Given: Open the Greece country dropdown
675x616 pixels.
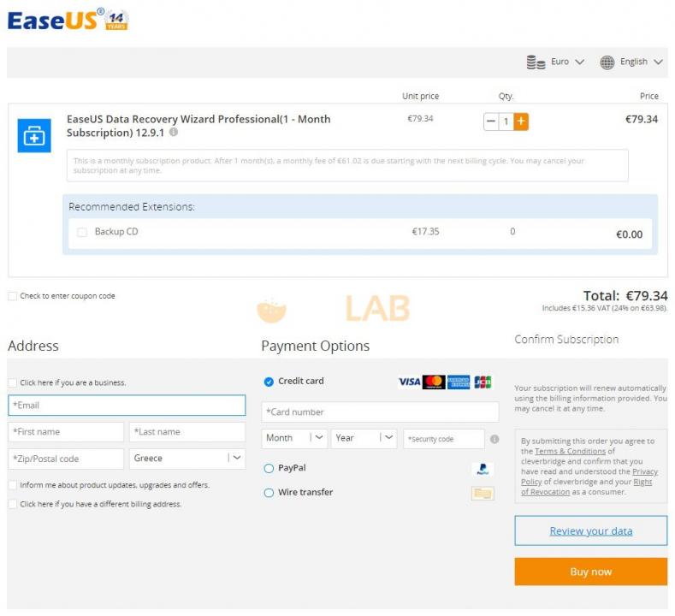Looking at the screenshot, I should point(187,459).
